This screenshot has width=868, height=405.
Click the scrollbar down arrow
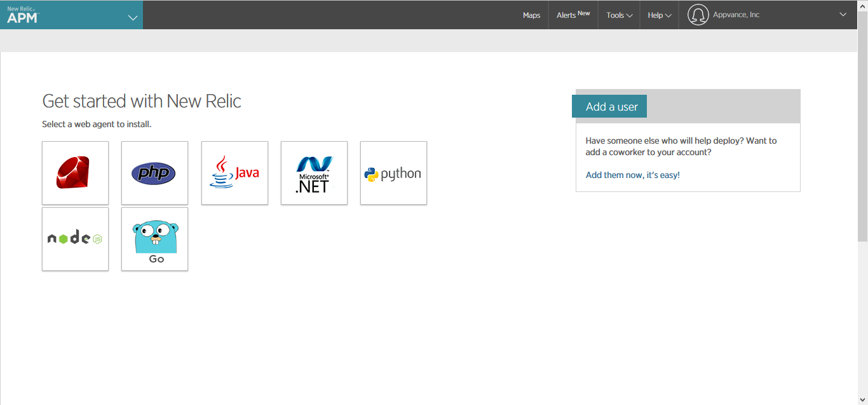pos(862,399)
